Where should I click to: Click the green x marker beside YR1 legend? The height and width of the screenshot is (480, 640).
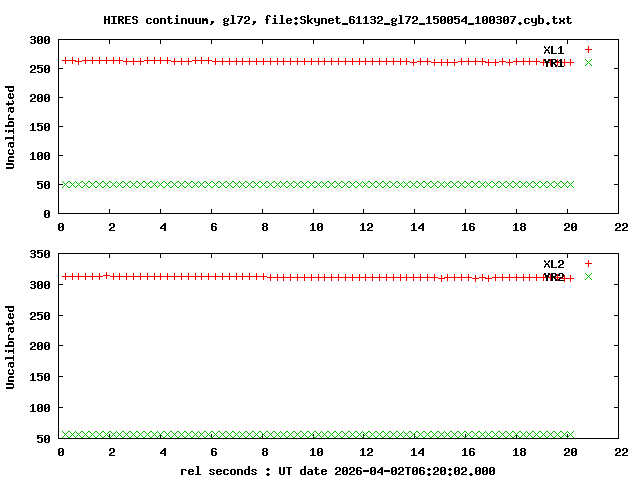coord(588,63)
